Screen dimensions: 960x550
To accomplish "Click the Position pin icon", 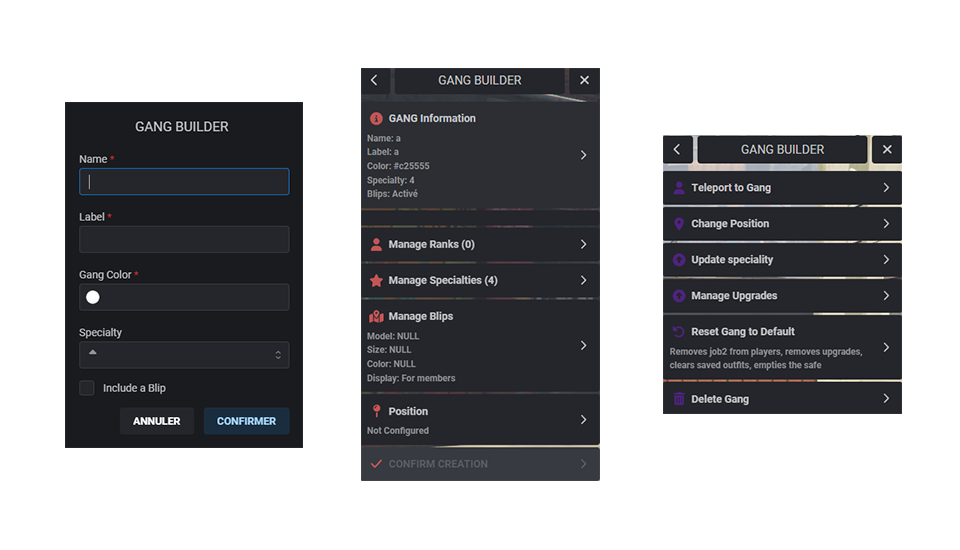I will (x=376, y=411).
